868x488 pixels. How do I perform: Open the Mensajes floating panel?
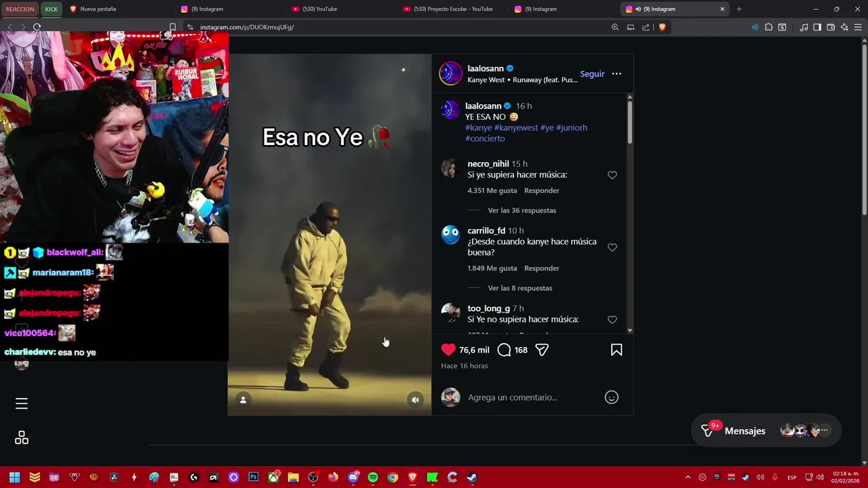coord(766,430)
